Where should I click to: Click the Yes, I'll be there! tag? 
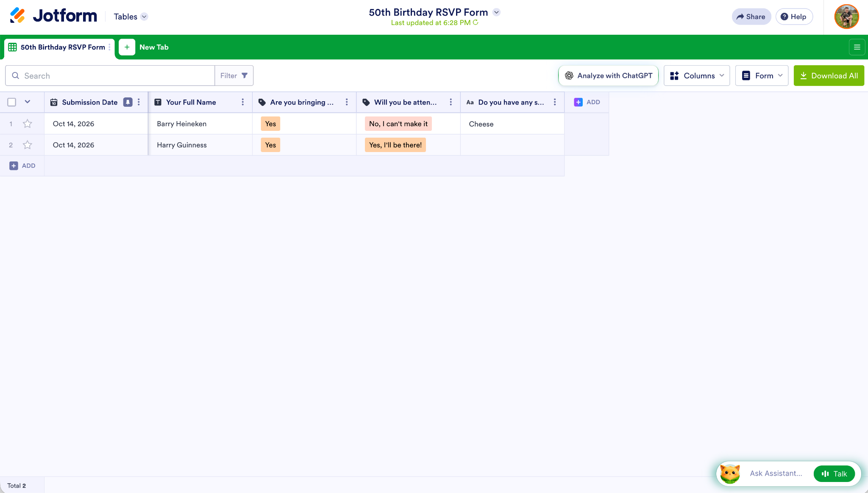pos(395,145)
